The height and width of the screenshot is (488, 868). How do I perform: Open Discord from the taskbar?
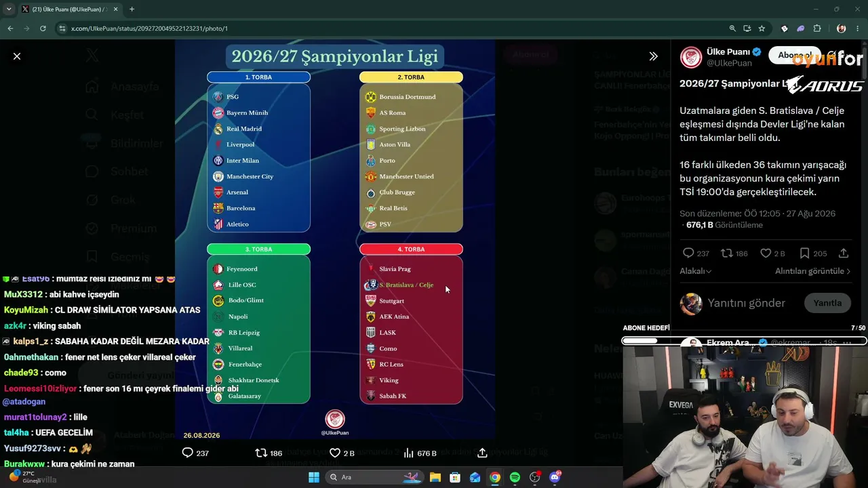click(x=555, y=477)
